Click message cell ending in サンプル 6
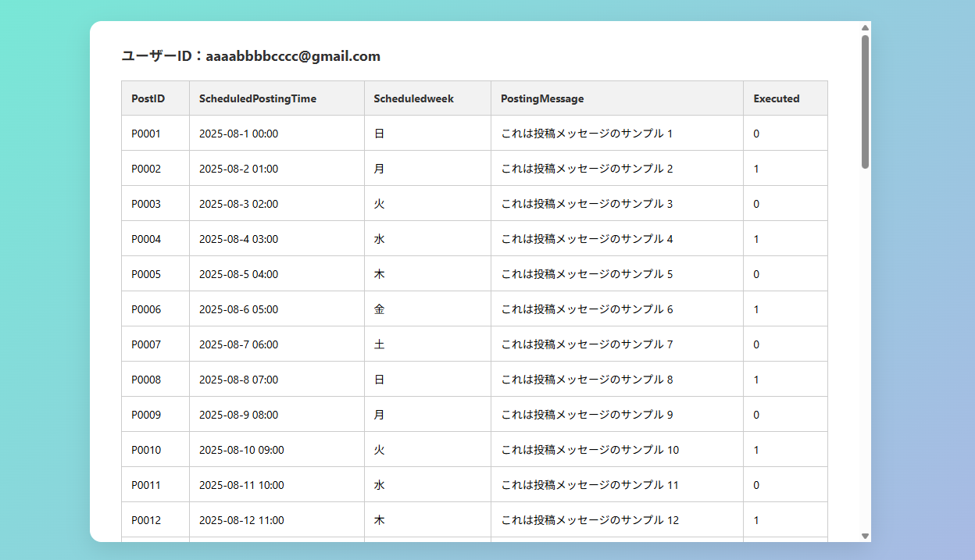Image resolution: width=975 pixels, height=560 pixels. click(617, 309)
